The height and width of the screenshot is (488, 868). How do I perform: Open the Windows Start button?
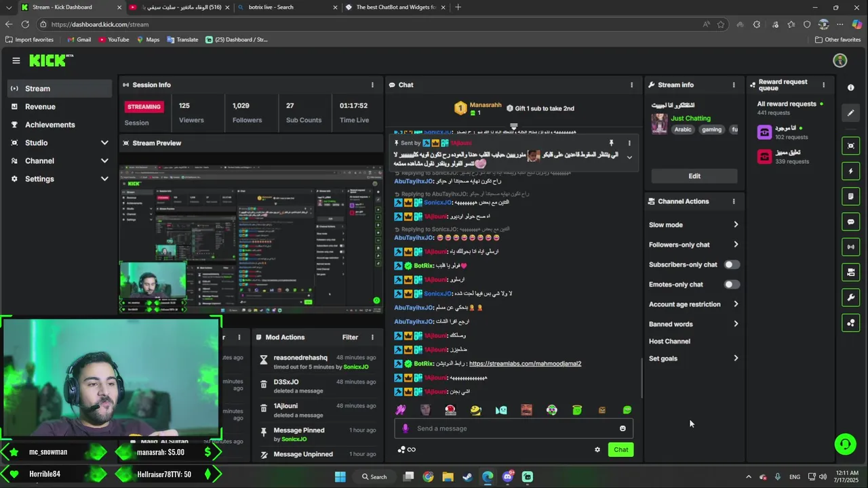tap(340, 476)
